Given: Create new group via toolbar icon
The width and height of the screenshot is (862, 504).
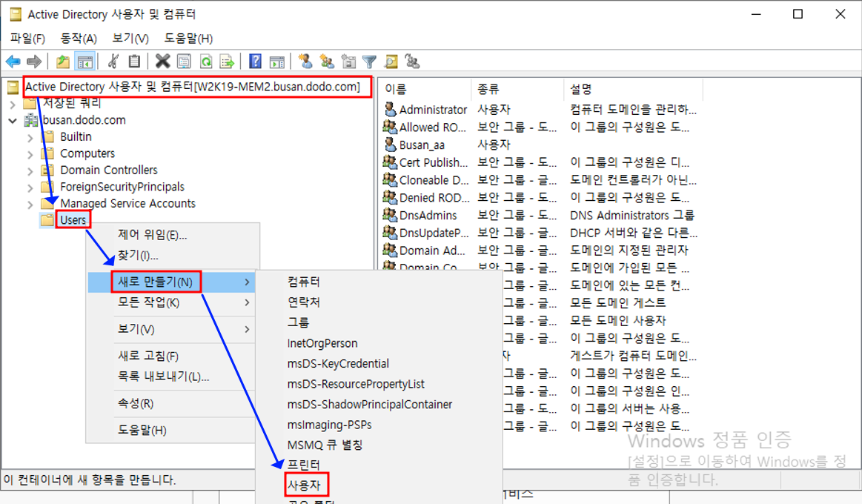Looking at the screenshot, I should click(x=327, y=61).
